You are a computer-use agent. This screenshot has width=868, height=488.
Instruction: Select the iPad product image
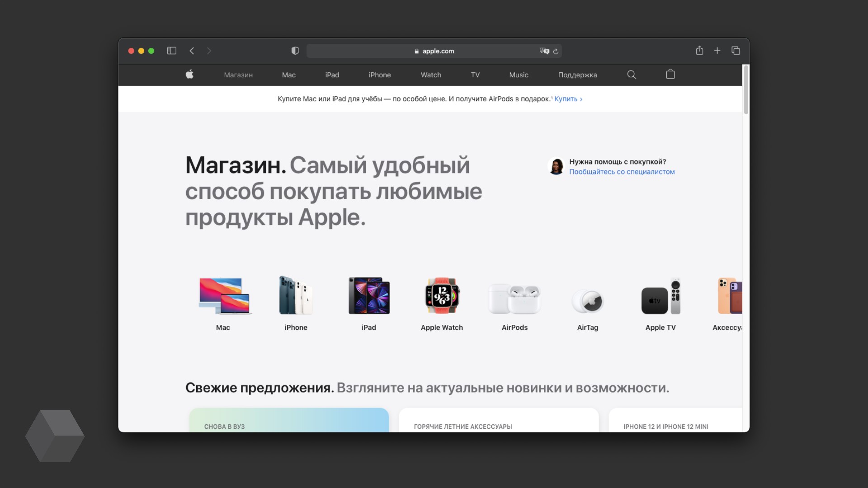[x=369, y=296]
